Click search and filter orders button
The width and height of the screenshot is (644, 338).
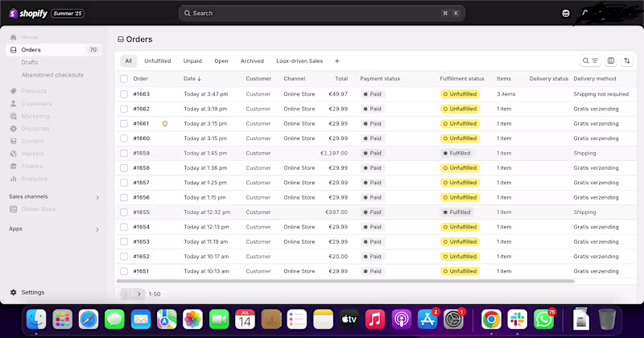point(590,61)
